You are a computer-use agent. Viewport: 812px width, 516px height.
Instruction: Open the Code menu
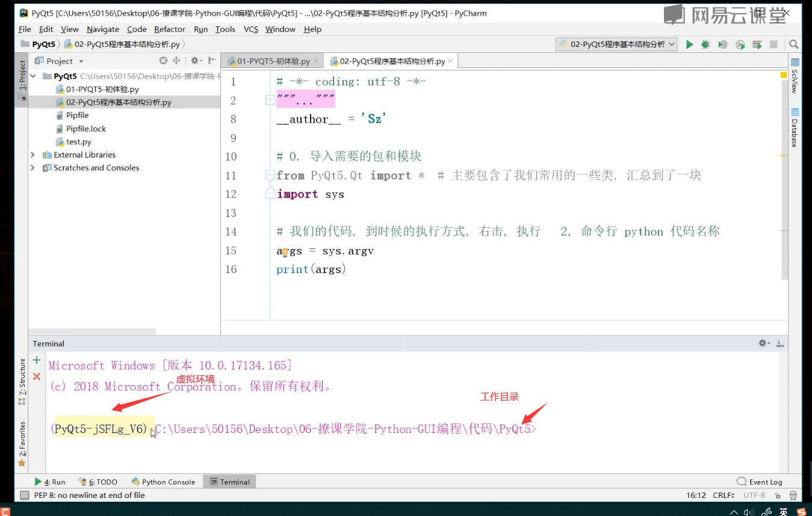pos(137,29)
